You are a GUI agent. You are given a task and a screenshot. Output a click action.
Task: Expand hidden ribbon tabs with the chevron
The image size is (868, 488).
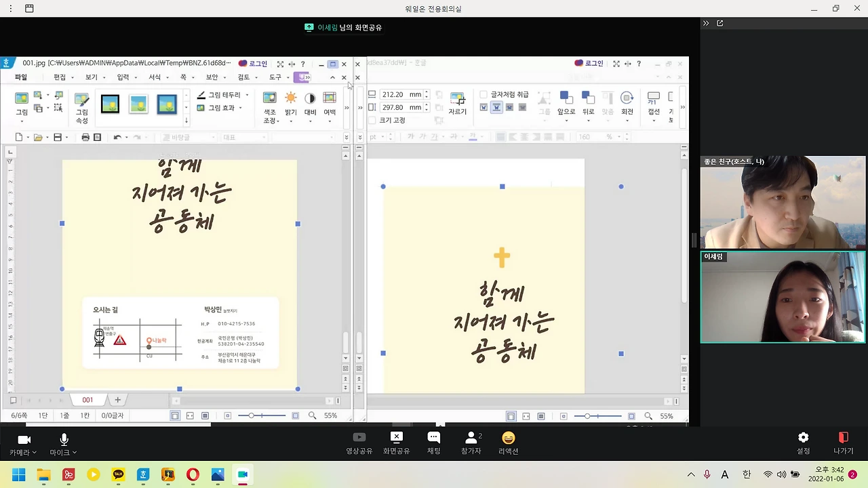pyautogui.click(x=307, y=77)
